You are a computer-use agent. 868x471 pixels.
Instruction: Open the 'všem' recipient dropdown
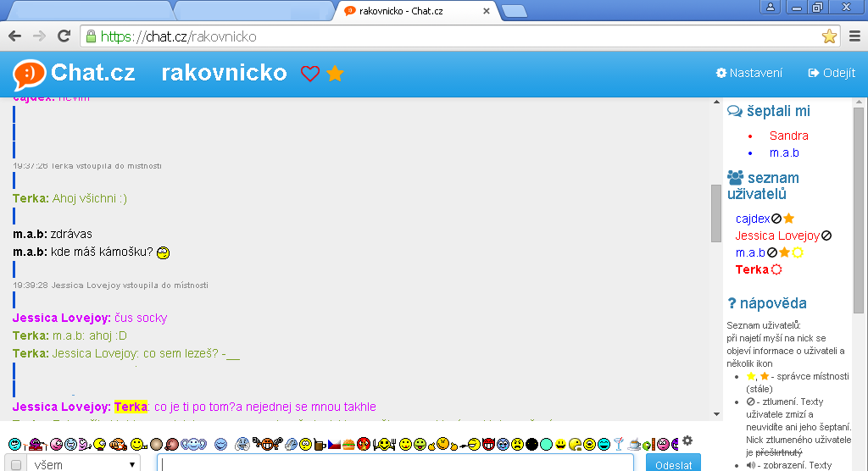83,464
